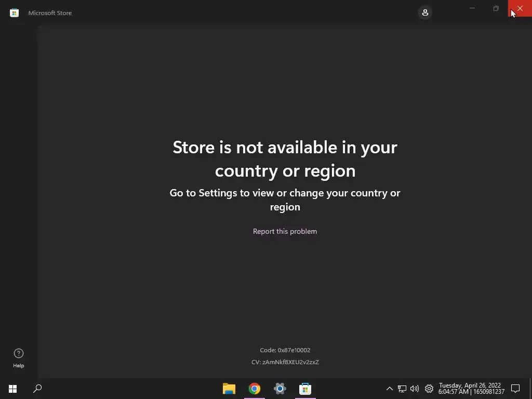Image resolution: width=532 pixels, height=399 pixels.
Task: Open the account profile icon
Action: [425, 13]
